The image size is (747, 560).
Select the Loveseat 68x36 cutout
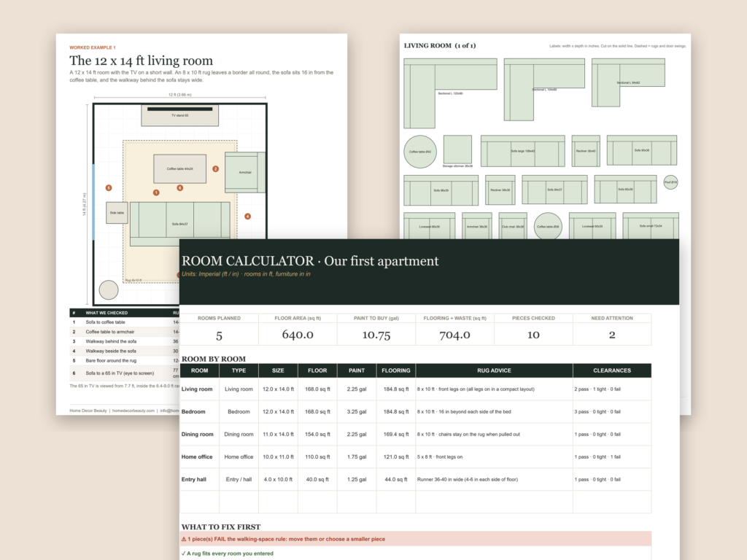pyautogui.click(x=429, y=226)
